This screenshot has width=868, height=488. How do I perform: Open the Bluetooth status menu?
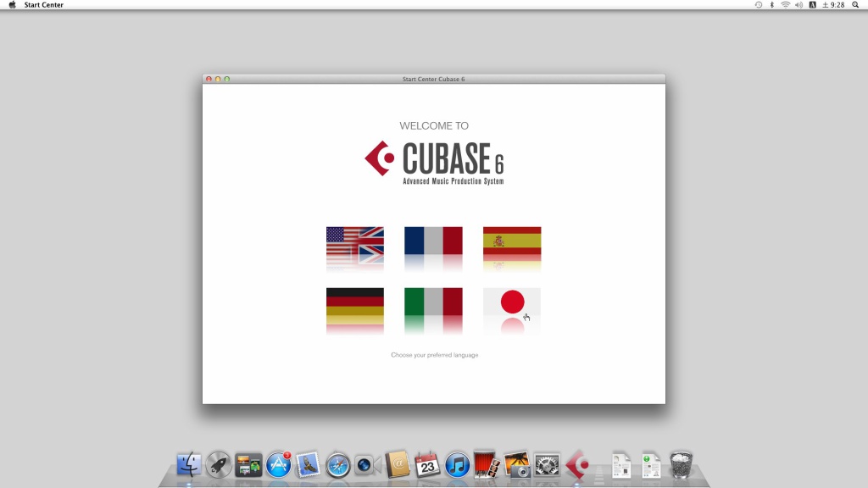click(x=772, y=5)
